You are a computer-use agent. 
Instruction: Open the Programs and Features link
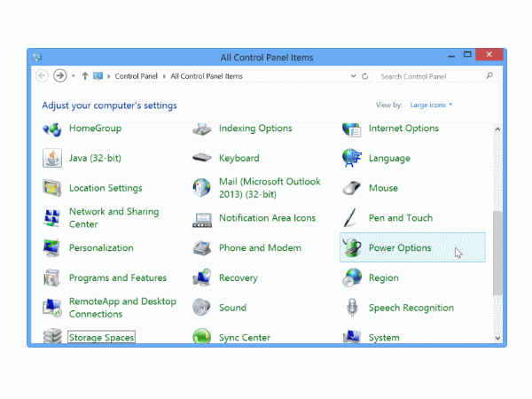point(117,278)
